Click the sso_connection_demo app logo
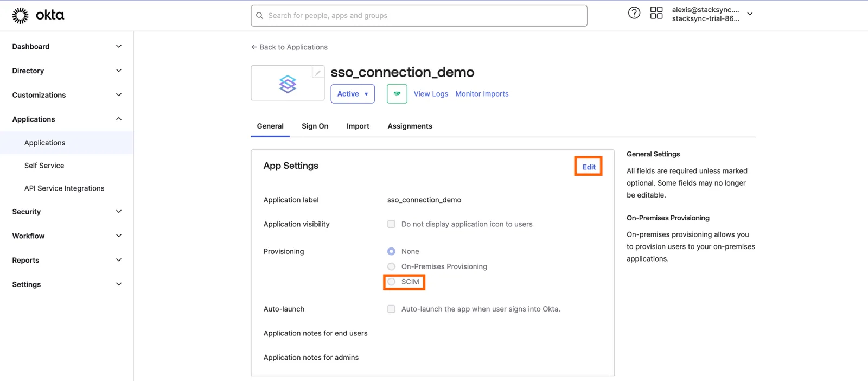 [288, 84]
